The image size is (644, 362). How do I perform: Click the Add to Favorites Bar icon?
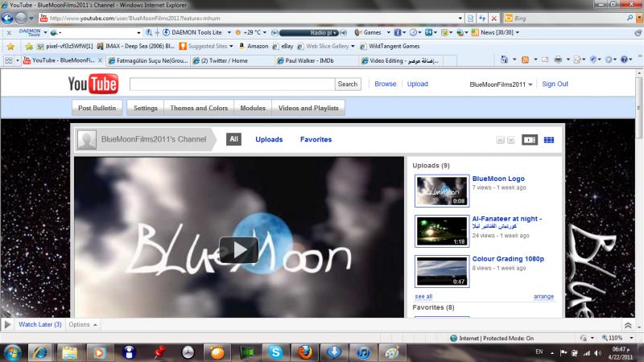29,47
